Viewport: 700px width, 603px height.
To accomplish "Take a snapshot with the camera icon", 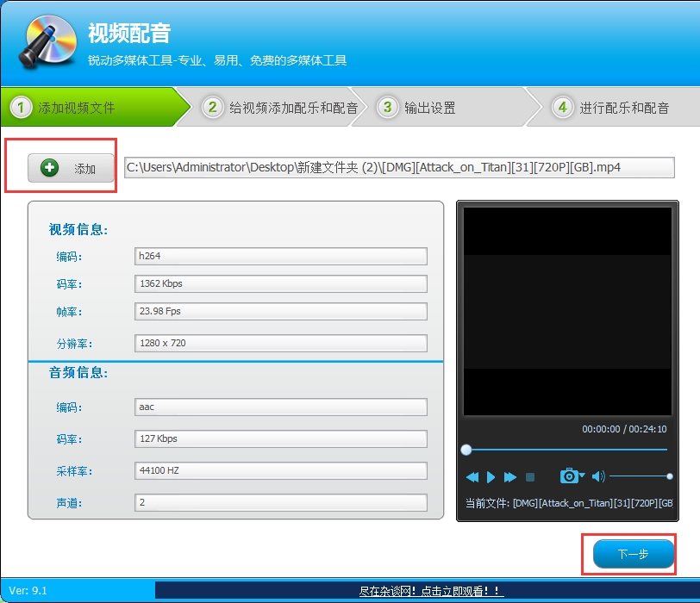I will [569, 476].
